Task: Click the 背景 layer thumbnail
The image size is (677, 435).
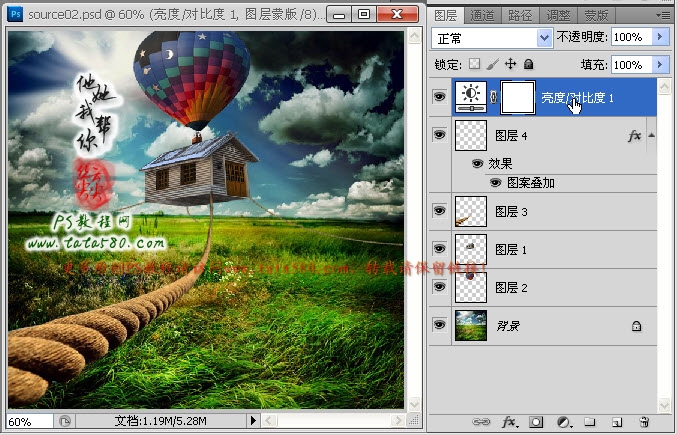Action: (x=471, y=325)
